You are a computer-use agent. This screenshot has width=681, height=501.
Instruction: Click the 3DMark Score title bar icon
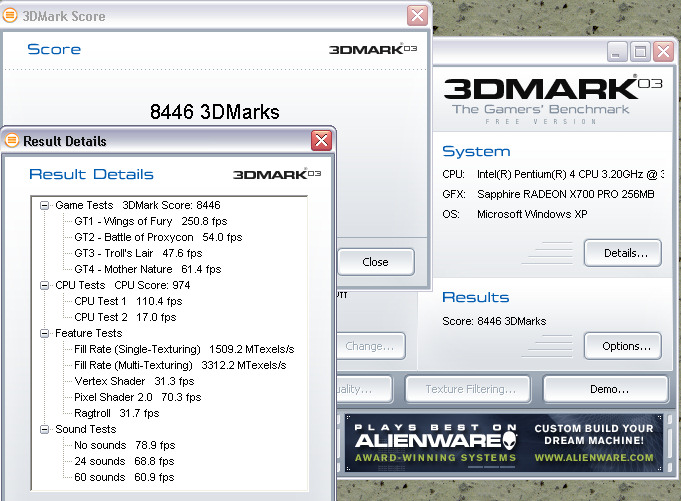click(x=10, y=15)
